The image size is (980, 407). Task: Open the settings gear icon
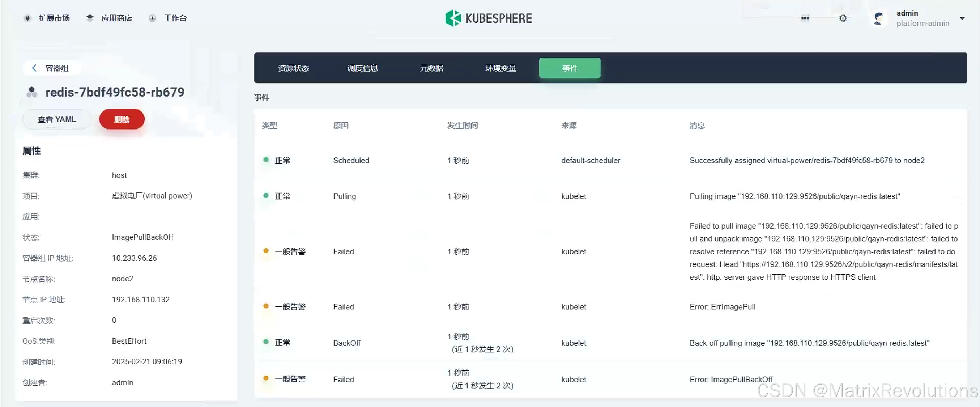click(x=843, y=18)
